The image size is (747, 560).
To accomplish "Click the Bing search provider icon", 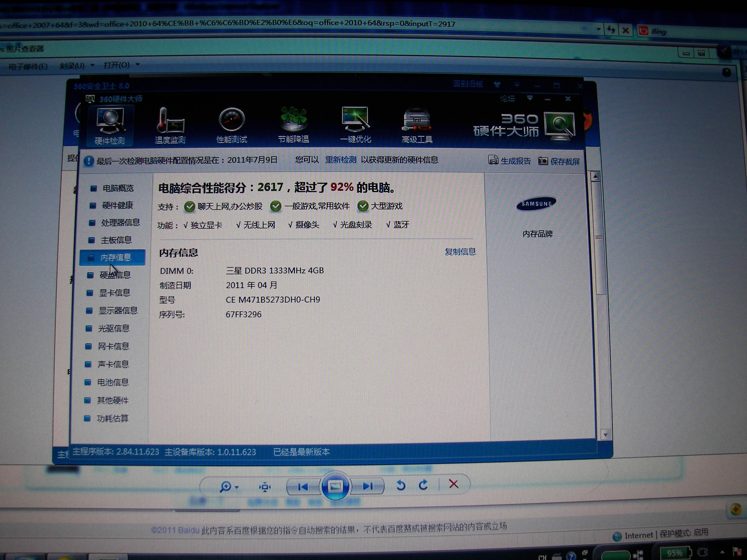I will pos(643,31).
